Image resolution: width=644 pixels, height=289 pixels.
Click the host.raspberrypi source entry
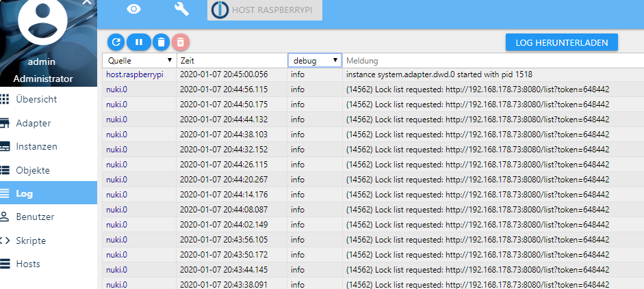pyautogui.click(x=135, y=74)
